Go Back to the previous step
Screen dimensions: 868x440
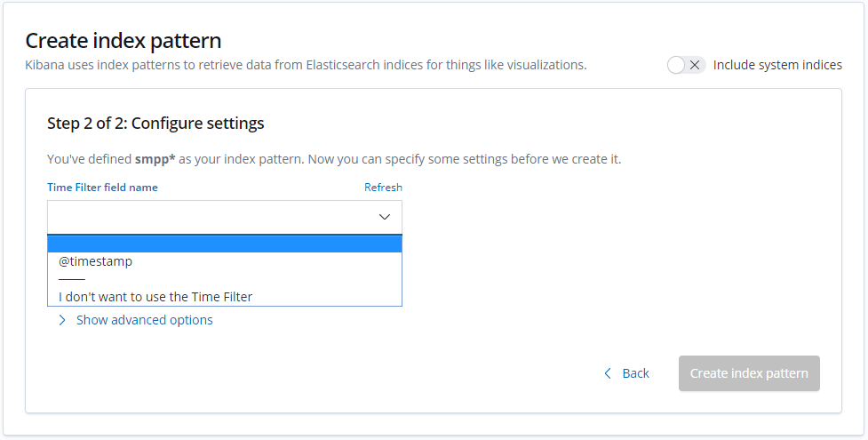click(x=634, y=373)
